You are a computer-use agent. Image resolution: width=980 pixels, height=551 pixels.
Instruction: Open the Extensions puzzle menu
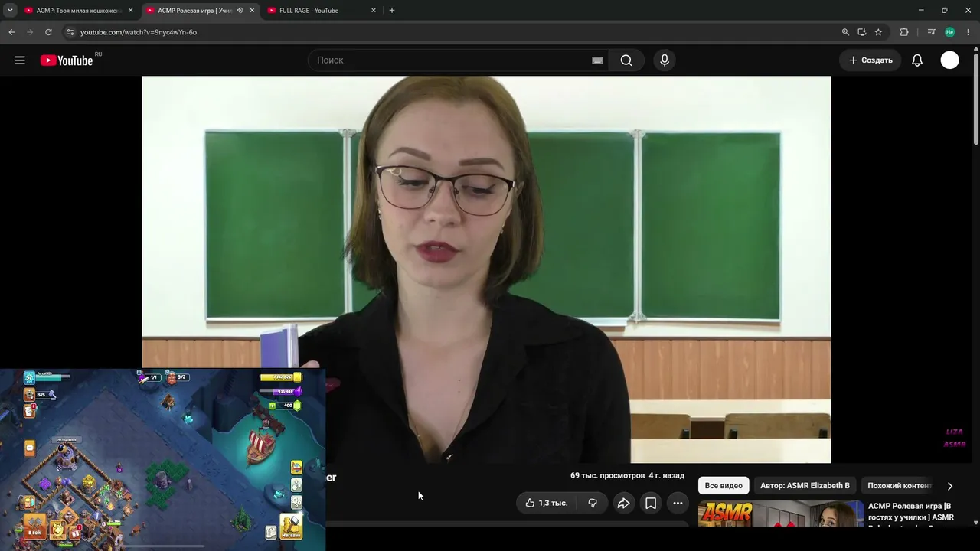(x=904, y=32)
